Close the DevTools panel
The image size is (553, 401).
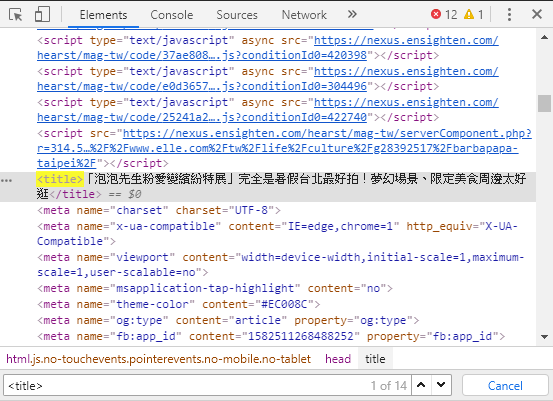coord(537,14)
